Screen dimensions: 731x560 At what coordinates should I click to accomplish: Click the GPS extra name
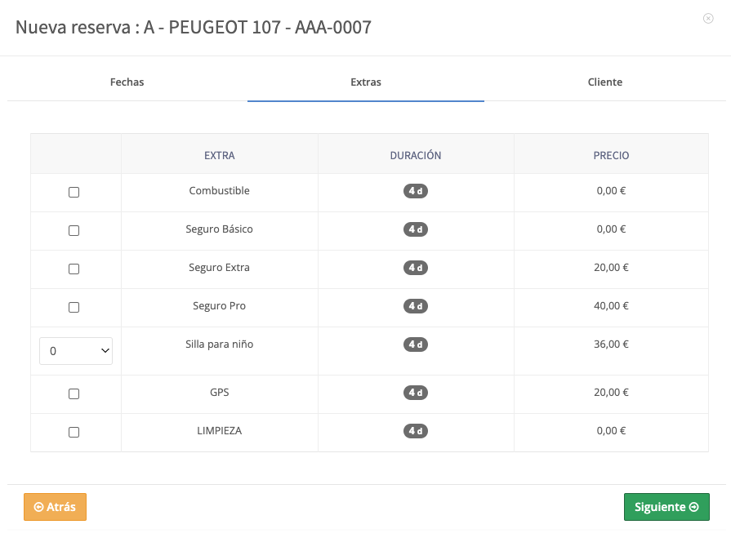(x=220, y=393)
